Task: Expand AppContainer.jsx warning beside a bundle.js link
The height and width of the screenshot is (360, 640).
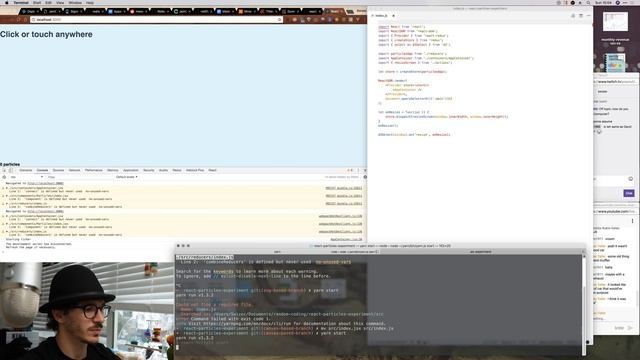Action: coord(7,188)
